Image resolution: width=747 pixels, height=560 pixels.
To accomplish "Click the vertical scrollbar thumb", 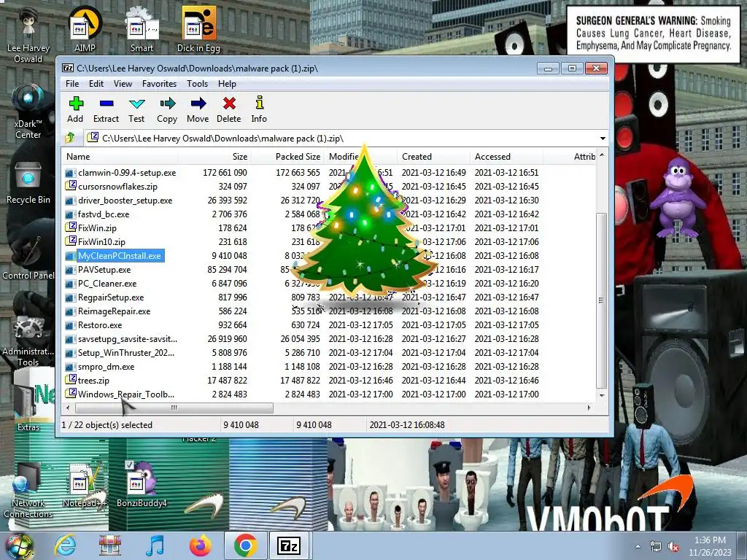I will pyautogui.click(x=602, y=300).
